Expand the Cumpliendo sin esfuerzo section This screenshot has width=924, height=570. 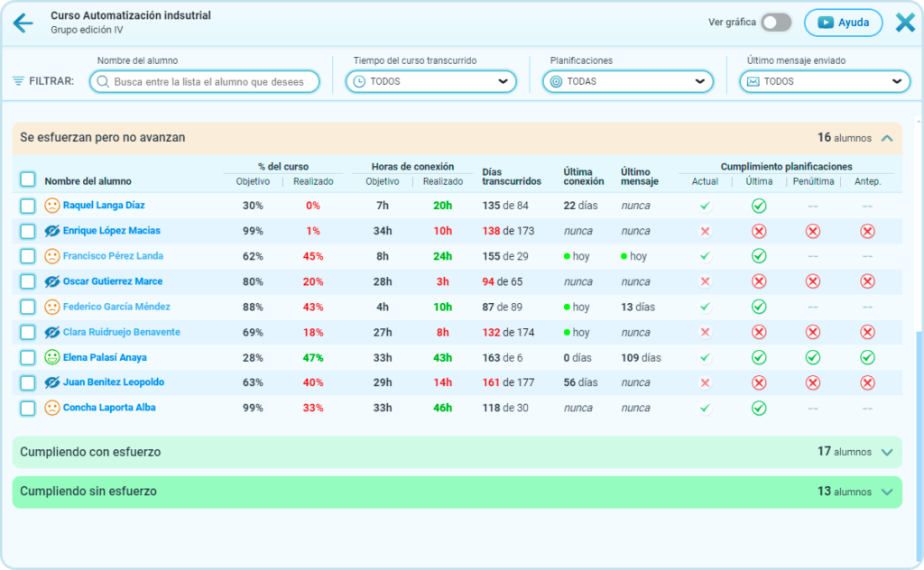(886, 492)
